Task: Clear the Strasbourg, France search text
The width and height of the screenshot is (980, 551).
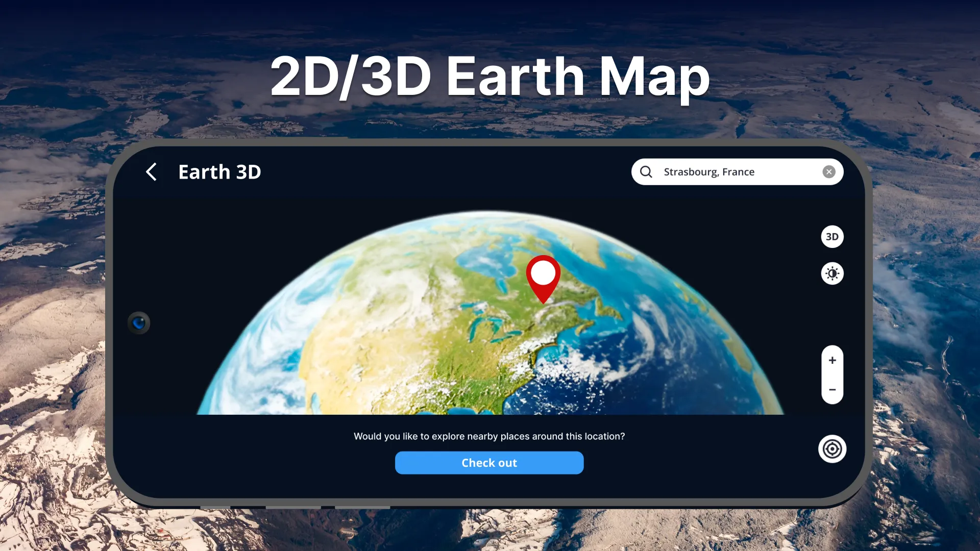Action: point(829,172)
